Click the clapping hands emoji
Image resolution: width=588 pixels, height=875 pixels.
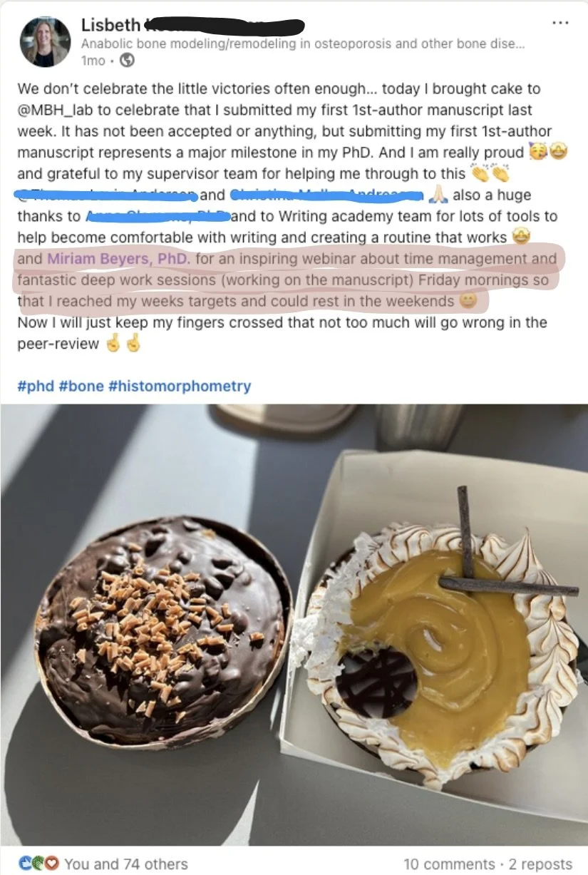coord(490,173)
